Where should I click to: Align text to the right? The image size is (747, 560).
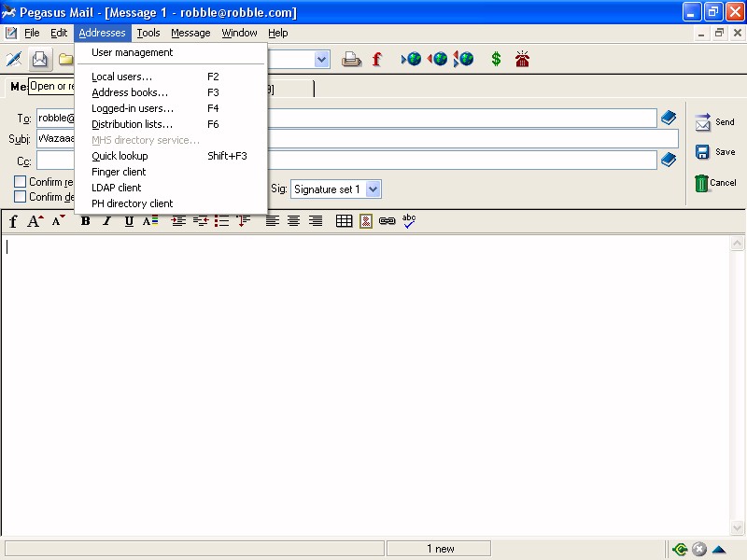[316, 221]
